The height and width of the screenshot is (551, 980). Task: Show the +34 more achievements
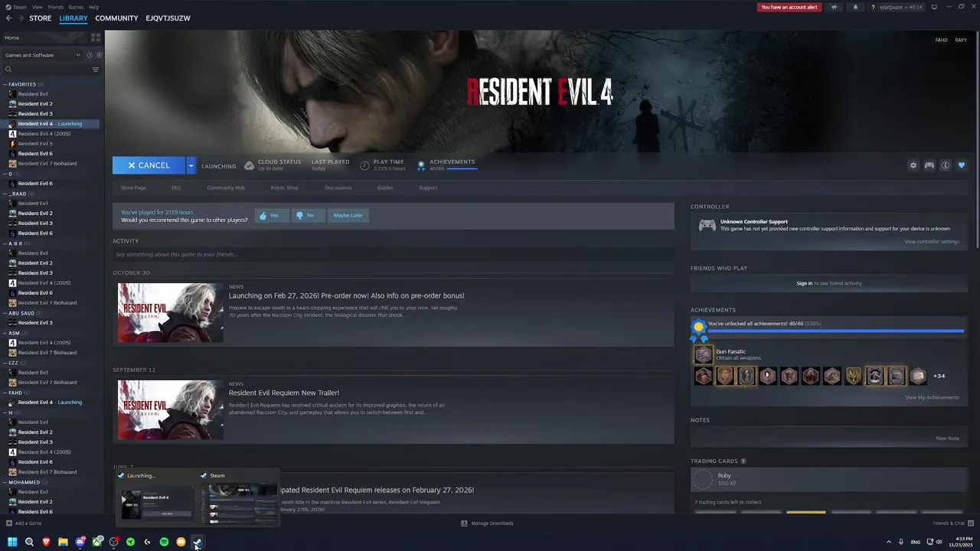coord(939,376)
